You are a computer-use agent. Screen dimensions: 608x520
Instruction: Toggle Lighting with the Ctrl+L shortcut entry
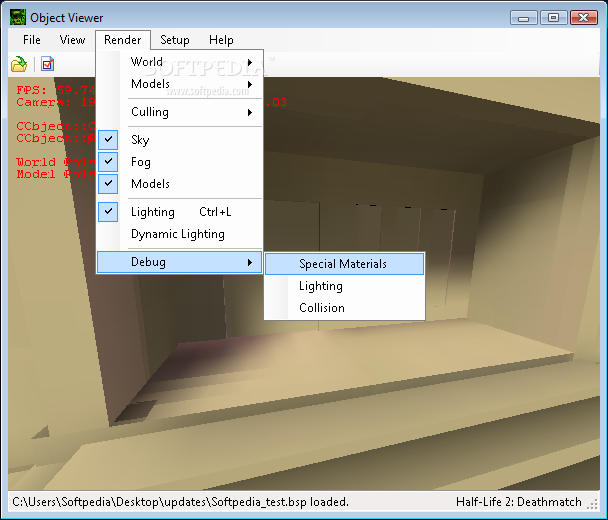179,212
